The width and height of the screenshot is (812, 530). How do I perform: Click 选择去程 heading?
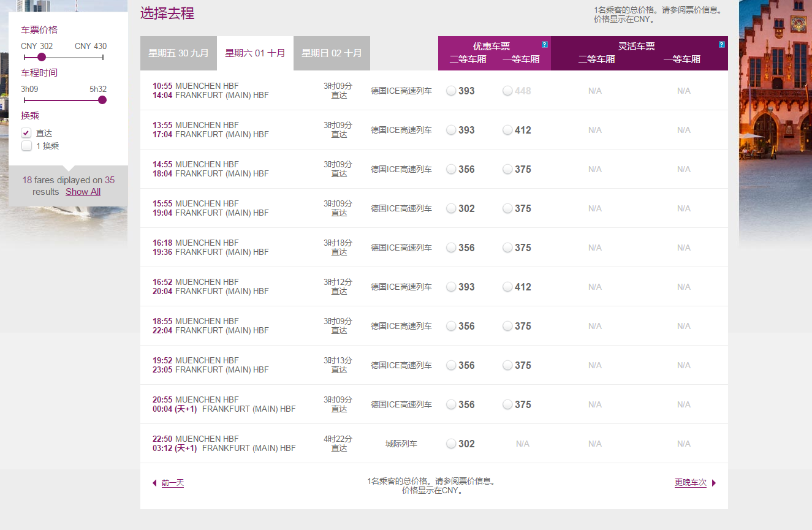(167, 13)
